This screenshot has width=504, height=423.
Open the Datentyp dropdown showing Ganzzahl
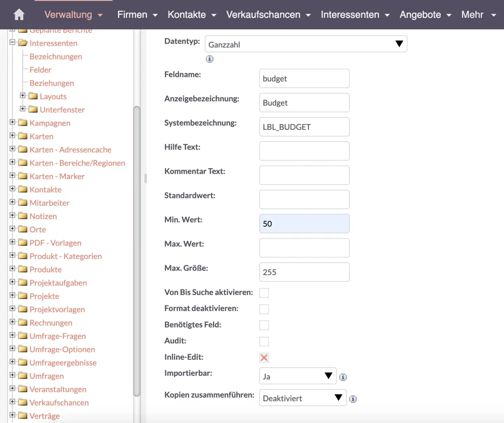pos(306,44)
